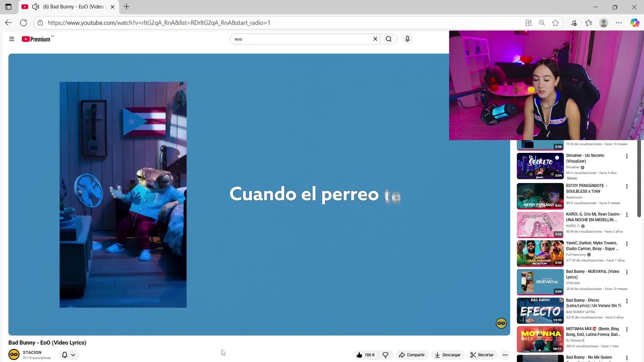The width and height of the screenshot is (644, 362).
Task: Select the Bad Bunny - EoO browser tab
Action: (x=68, y=7)
